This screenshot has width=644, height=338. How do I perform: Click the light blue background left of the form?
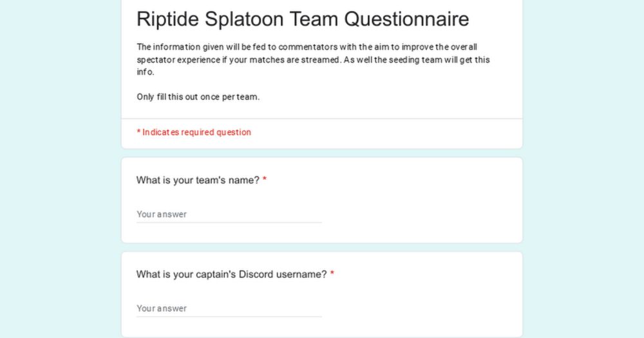click(61, 169)
